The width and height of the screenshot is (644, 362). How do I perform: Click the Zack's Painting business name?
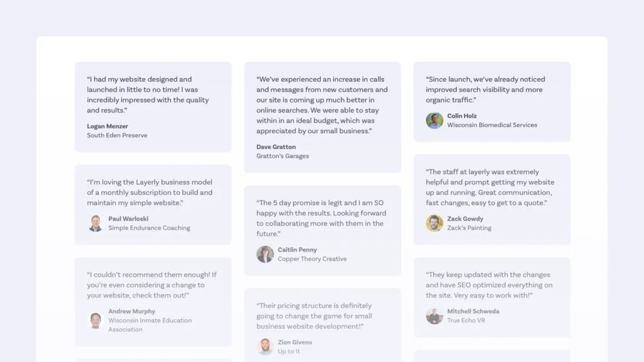click(x=469, y=228)
